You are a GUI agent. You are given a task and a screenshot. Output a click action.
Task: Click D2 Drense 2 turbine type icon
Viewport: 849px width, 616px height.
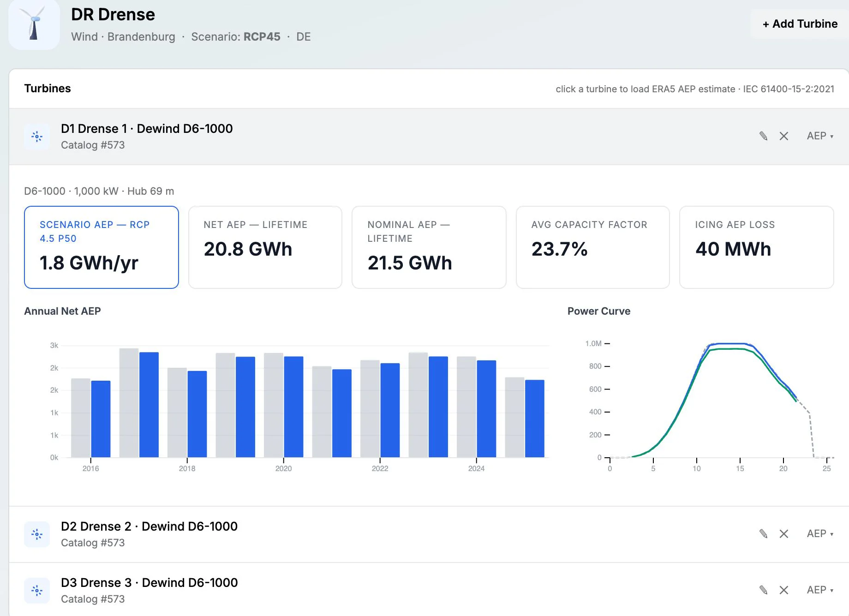(37, 534)
